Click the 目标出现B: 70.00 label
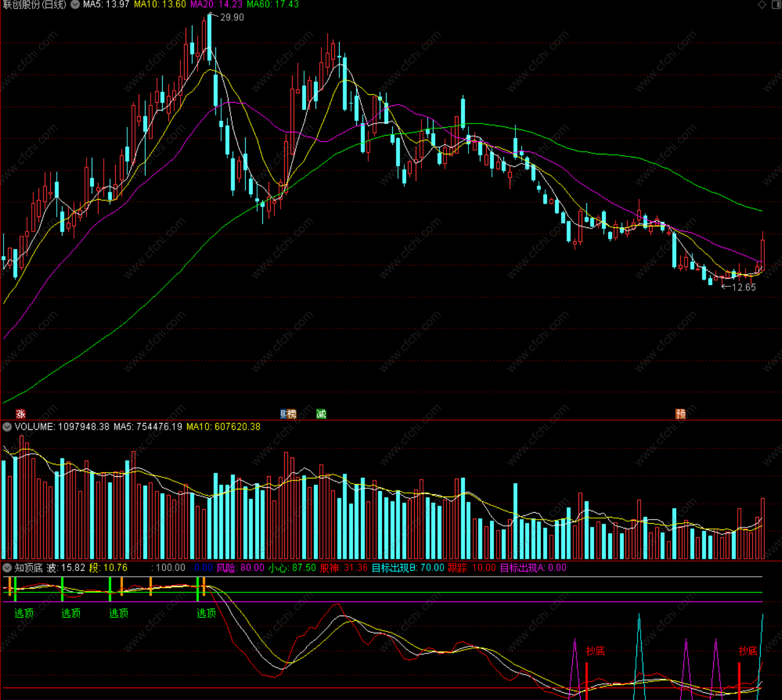782x700 pixels. click(408, 568)
